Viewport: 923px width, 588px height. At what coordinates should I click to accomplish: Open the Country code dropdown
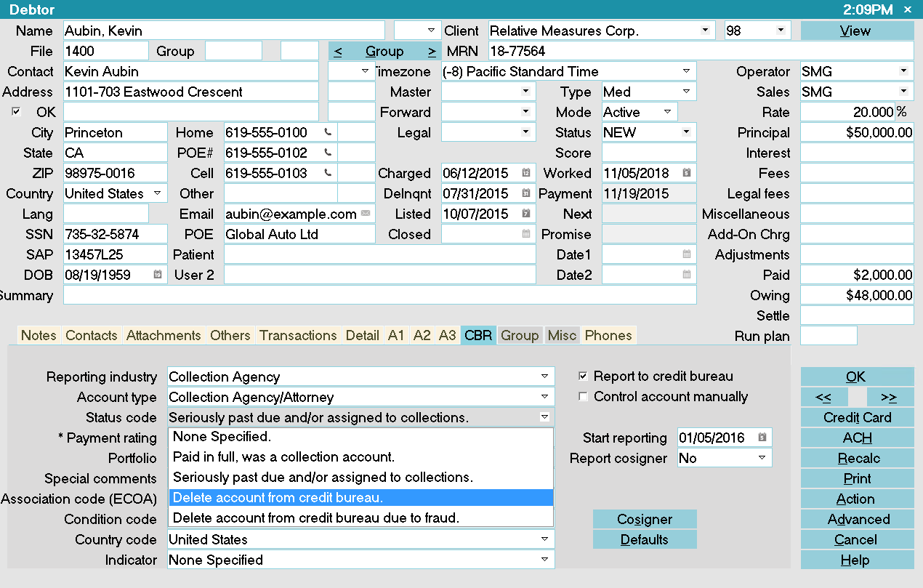pyautogui.click(x=544, y=539)
